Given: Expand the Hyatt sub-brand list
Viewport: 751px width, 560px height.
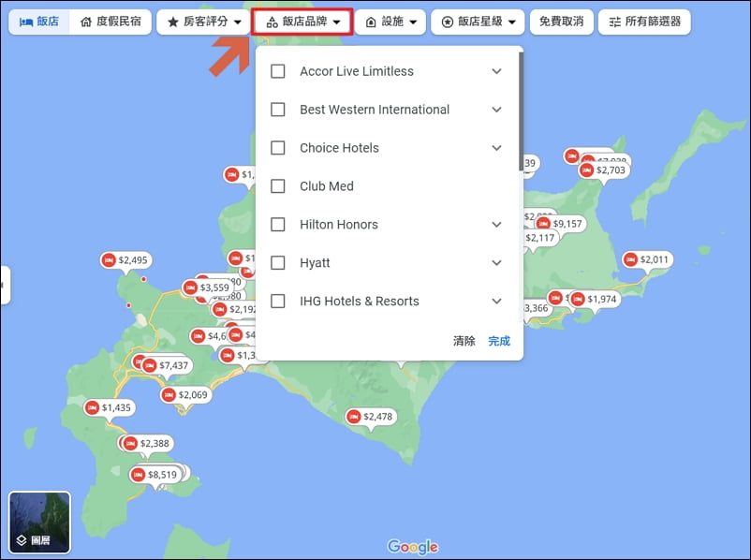Looking at the screenshot, I should [x=496, y=263].
